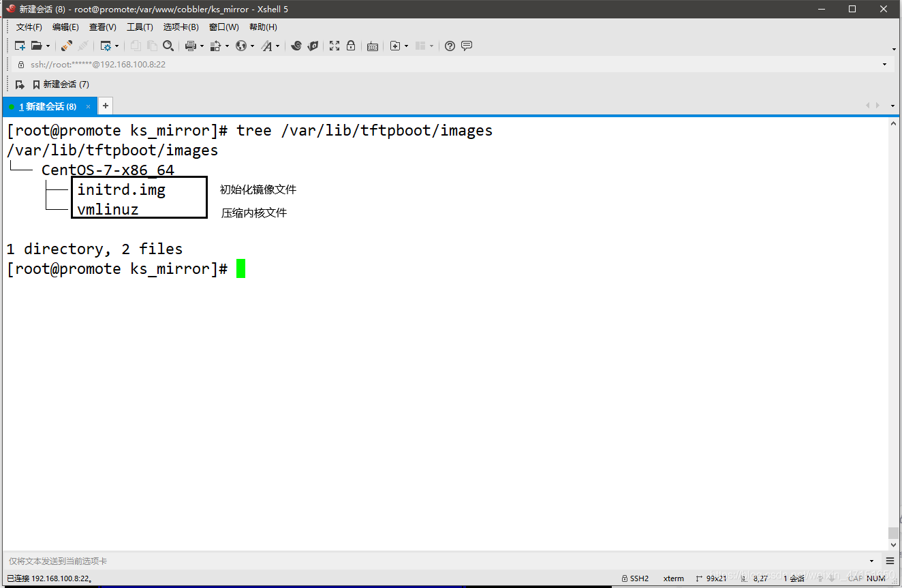Click the feedback speech bubble icon
902x588 pixels.
click(467, 46)
